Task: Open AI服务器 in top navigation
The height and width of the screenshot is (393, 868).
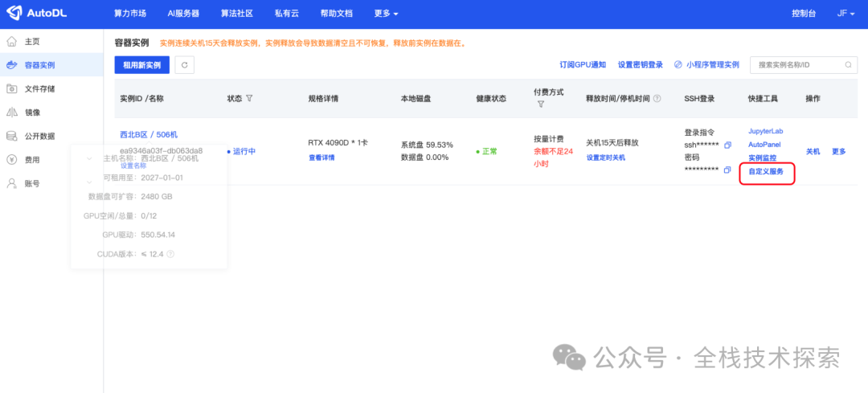Action: (183, 14)
